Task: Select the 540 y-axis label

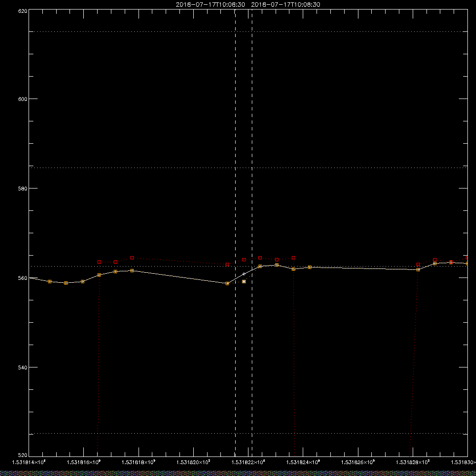Action: [23, 367]
